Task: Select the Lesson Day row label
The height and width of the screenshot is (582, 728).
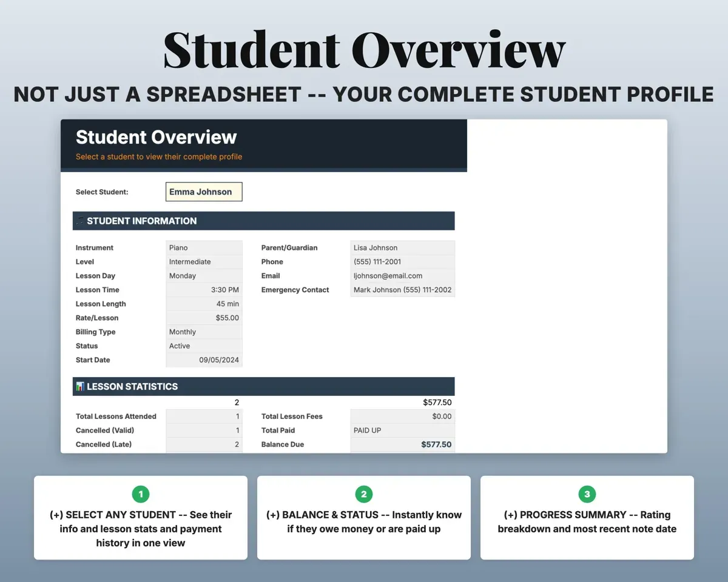Action: click(95, 276)
